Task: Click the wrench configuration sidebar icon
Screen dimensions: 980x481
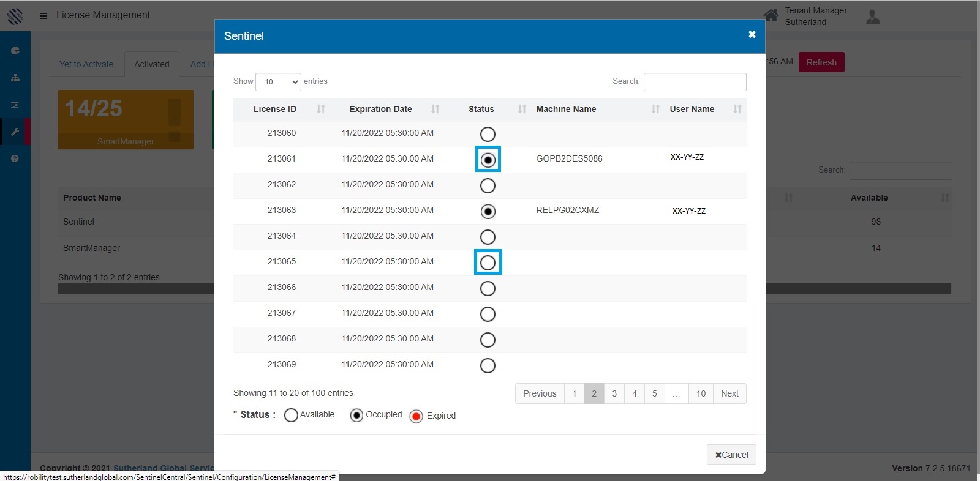Action: tap(15, 132)
